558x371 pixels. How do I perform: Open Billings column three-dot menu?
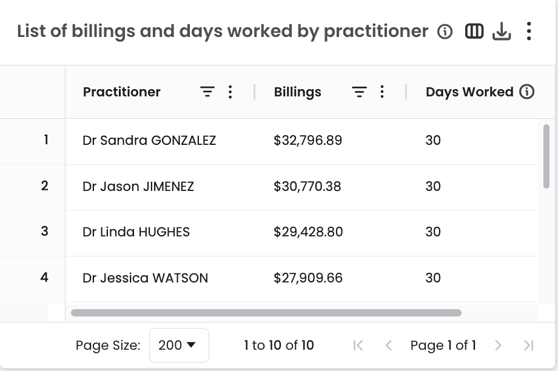(x=382, y=92)
